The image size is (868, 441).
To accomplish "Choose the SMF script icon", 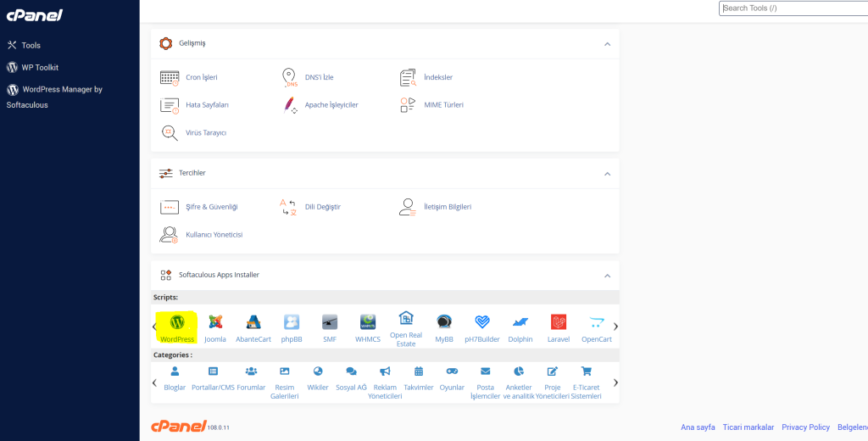I will click(330, 322).
